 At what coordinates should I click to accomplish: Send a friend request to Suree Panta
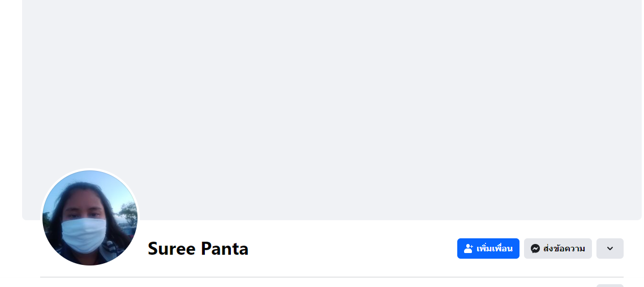[x=488, y=249]
